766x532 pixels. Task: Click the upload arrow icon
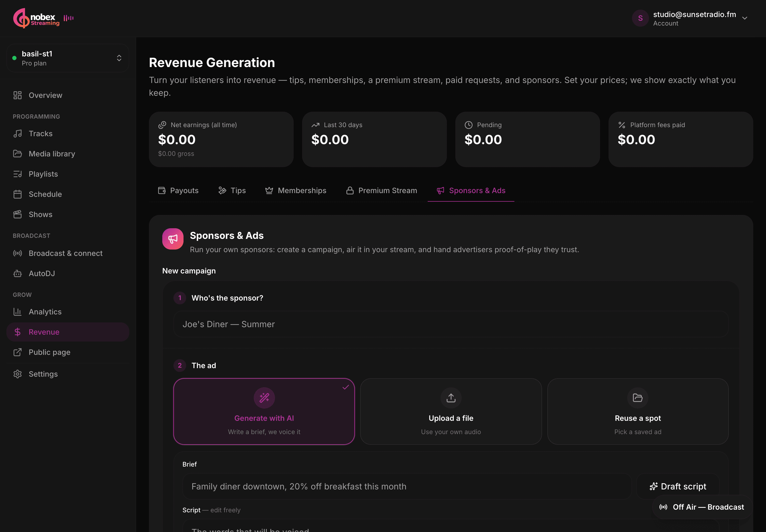click(x=451, y=398)
